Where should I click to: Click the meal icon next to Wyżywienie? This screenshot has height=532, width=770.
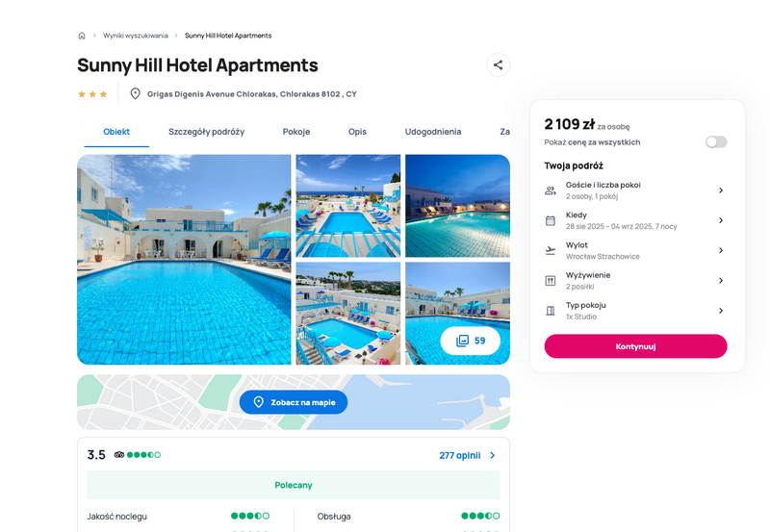pyautogui.click(x=551, y=281)
